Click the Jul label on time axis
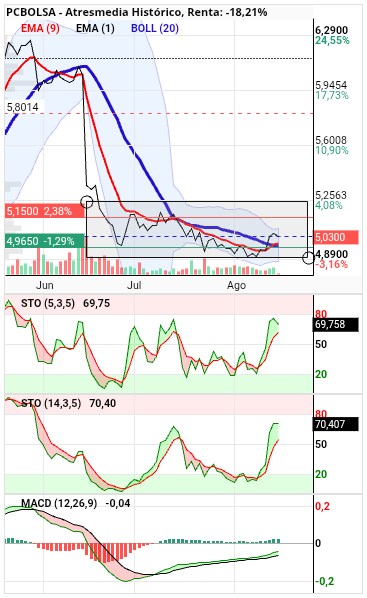 pos(134,285)
